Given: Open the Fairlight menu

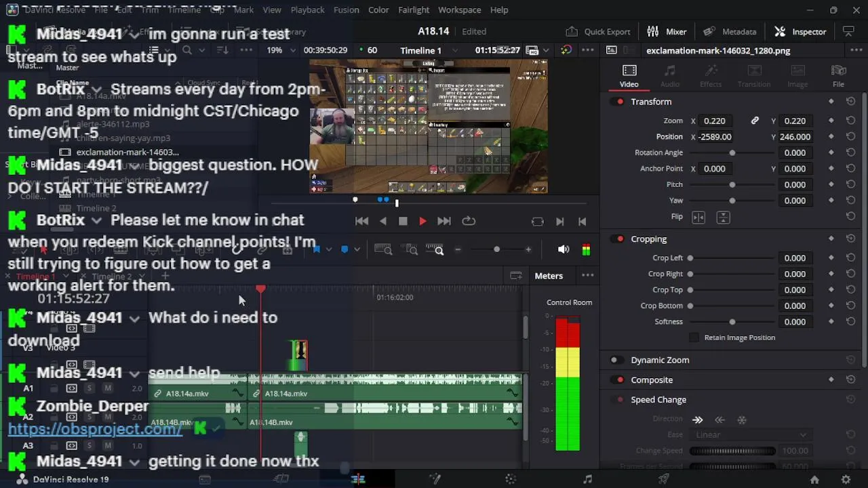Looking at the screenshot, I should click(414, 10).
